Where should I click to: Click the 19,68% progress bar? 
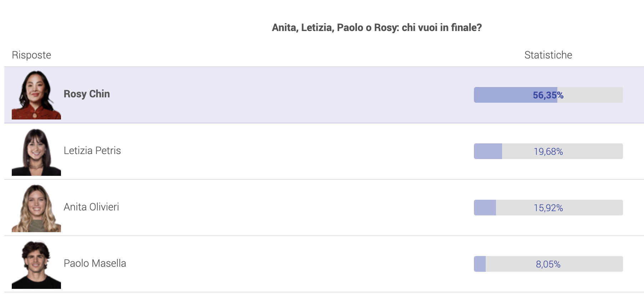tap(548, 151)
